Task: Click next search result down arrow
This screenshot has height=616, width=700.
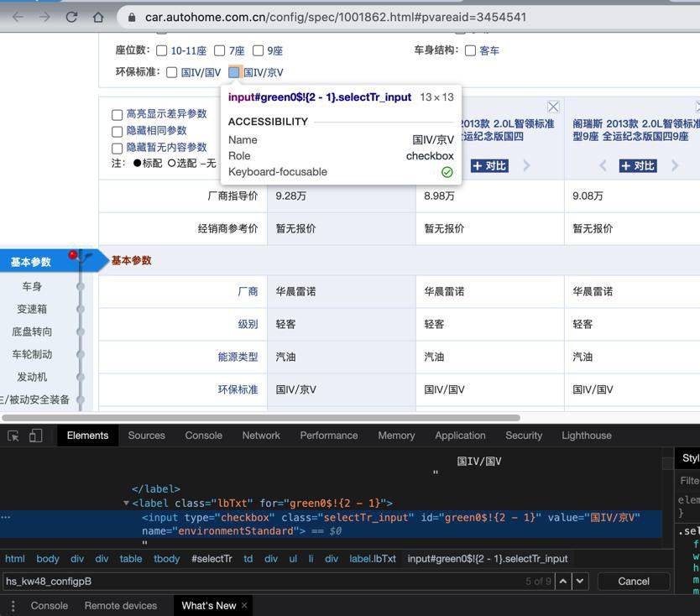Action: pos(580,582)
